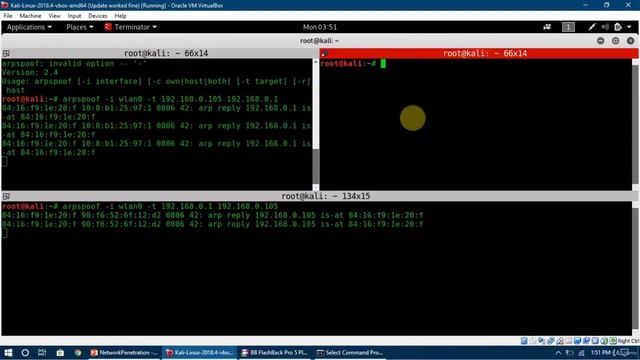Click the keyboard capture indicator near Right Ctrl
Viewport: 640px width, 360px height.
tap(613, 340)
